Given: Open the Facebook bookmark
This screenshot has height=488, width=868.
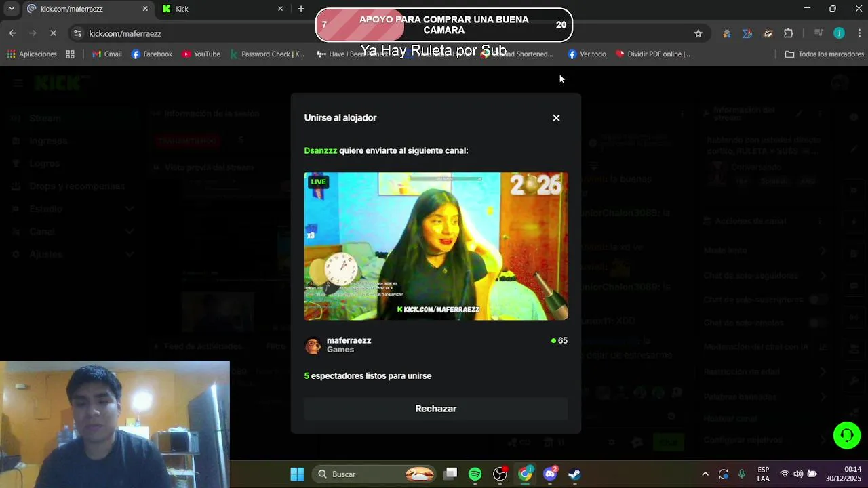Looking at the screenshot, I should [152, 54].
